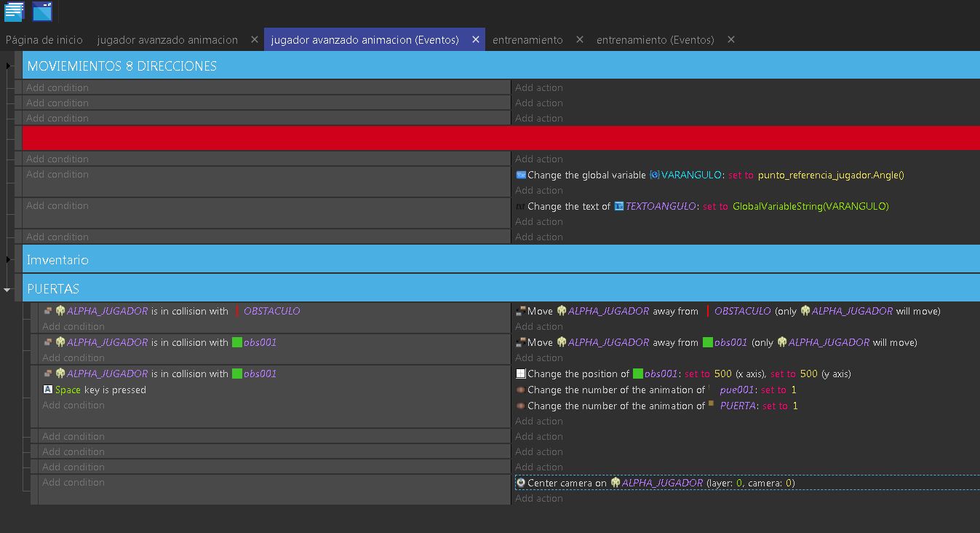Click the VARANGULO variable name
Screen dimensions: 980x533
coord(692,175)
